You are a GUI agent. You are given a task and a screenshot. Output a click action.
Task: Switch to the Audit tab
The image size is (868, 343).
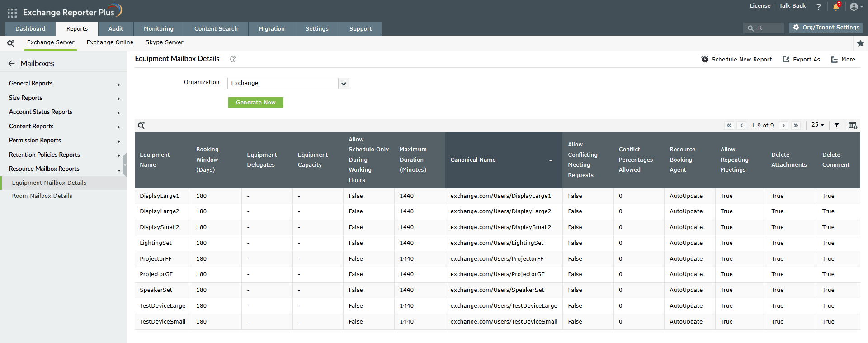tap(116, 29)
